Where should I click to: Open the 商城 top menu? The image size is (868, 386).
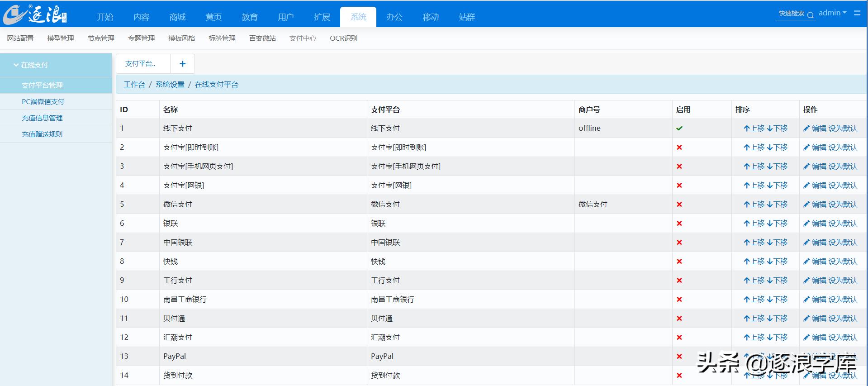(177, 17)
